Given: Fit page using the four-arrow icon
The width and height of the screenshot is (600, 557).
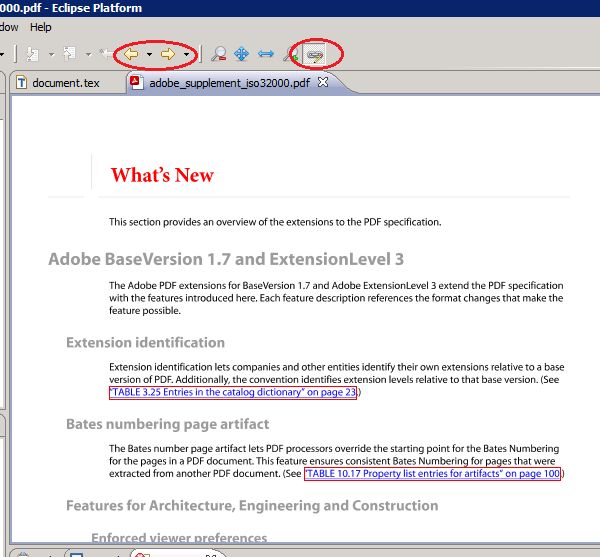Looking at the screenshot, I should (x=241, y=54).
